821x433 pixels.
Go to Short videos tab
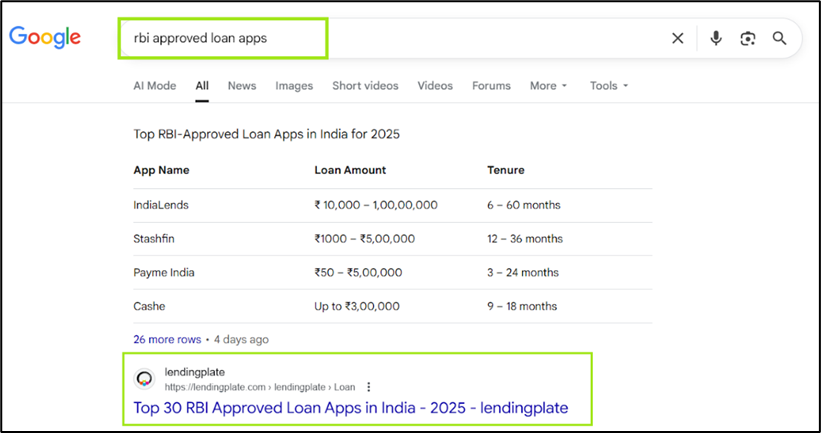(x=365, y=86)
